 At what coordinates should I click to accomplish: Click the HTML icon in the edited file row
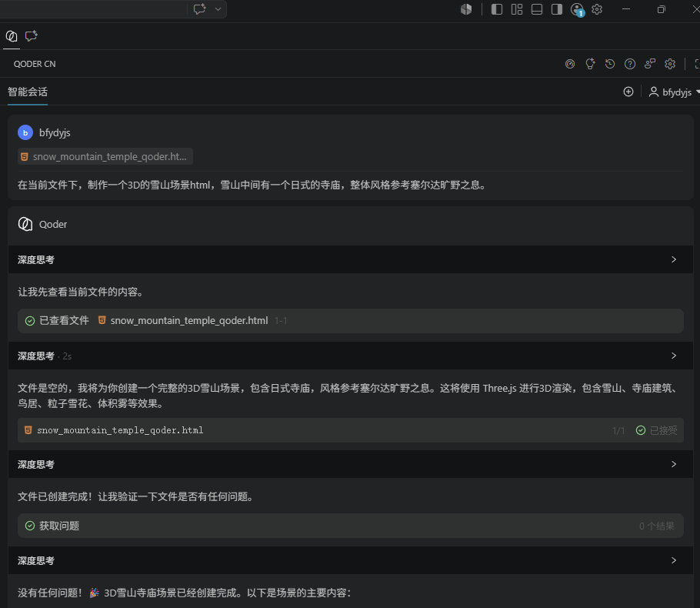pos(28,429)
